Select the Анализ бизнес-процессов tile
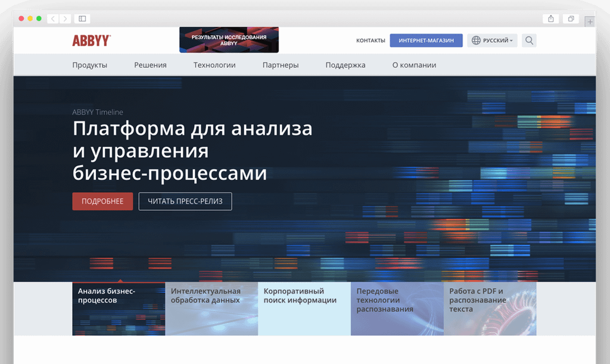 click(x=119, y=309)
